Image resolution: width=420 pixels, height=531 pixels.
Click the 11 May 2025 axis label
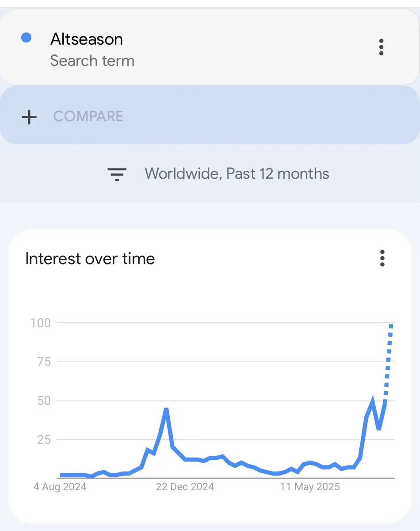tap(310, 487)
